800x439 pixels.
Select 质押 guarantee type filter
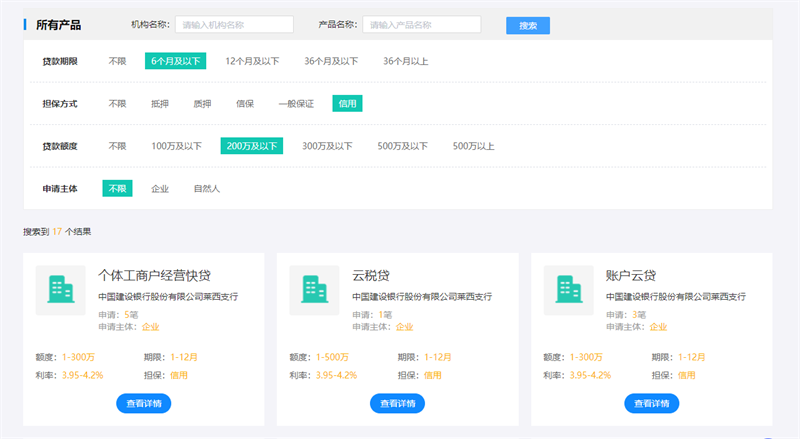pos(202,103)
